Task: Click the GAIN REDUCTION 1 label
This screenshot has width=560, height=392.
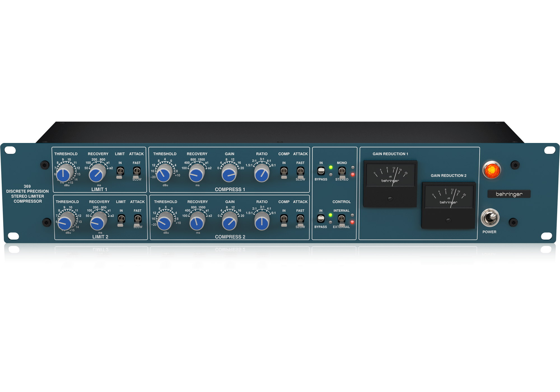Action: [x=390, y=154]
